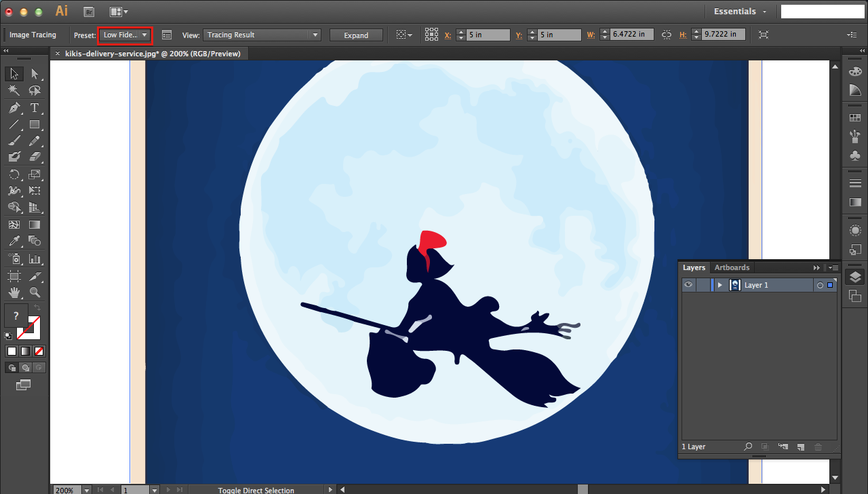Viewport: 868px width, 494px height.
Task: Switch to the Artboards tab
Action: click(732, 267)
